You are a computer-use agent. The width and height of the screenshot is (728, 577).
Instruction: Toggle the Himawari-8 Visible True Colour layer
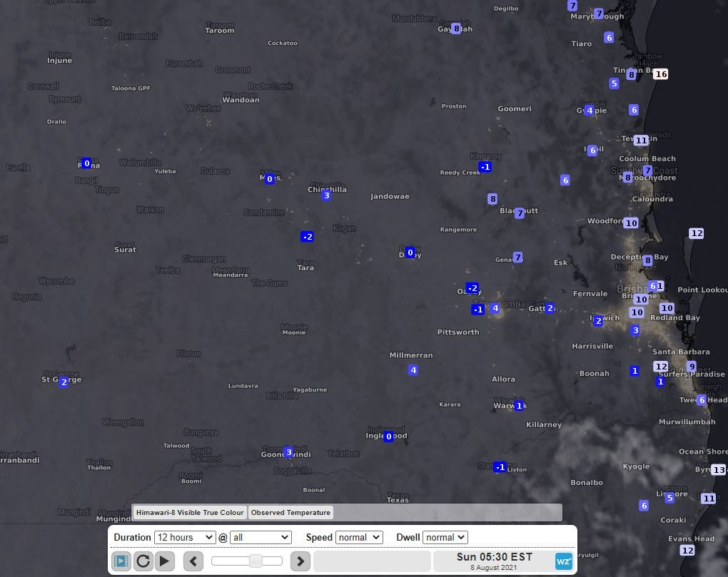click(x=190, y=512)
